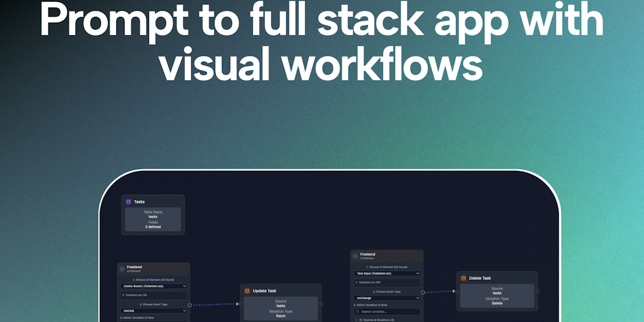Screen dimensions: 644x322
Task: Expand the Queries & Mutations section
Action: [376, 319]
